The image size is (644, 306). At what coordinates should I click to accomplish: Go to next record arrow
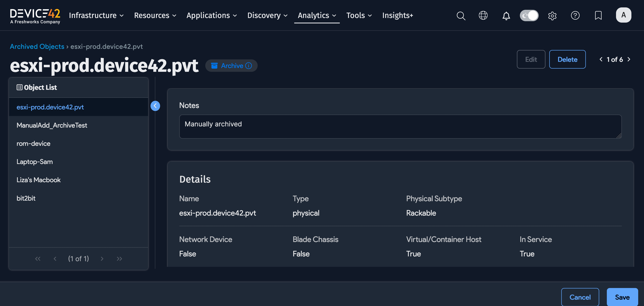coord(629,59)
